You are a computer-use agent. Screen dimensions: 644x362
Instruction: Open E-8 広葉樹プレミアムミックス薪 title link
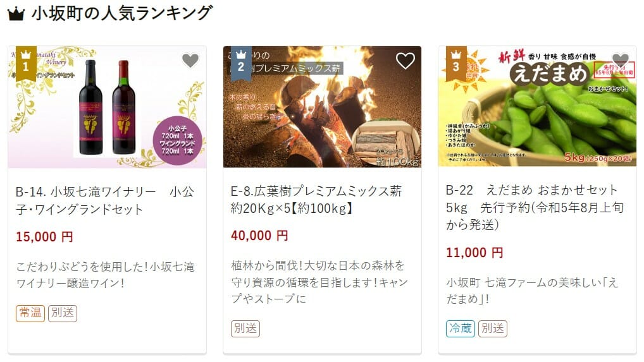tap(316, 200)
